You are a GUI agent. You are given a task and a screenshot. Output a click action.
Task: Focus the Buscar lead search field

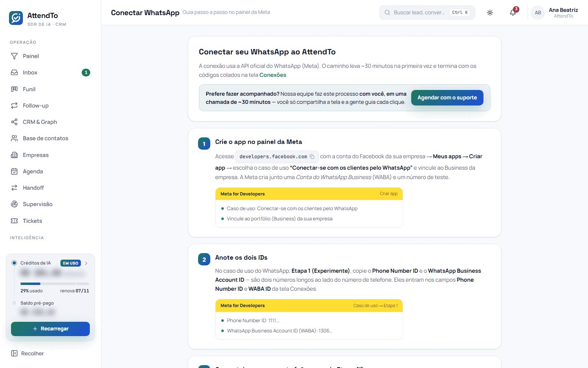point(427,13)
